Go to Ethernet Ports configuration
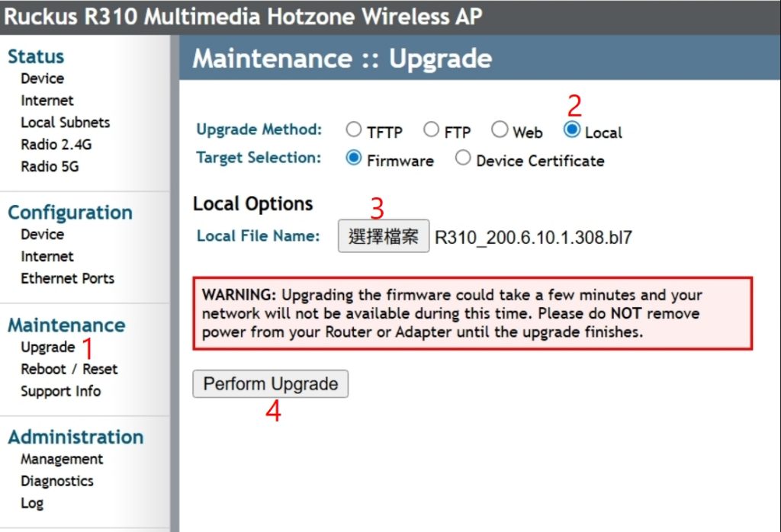Screen dimensions: 781x532 (67, 278)
